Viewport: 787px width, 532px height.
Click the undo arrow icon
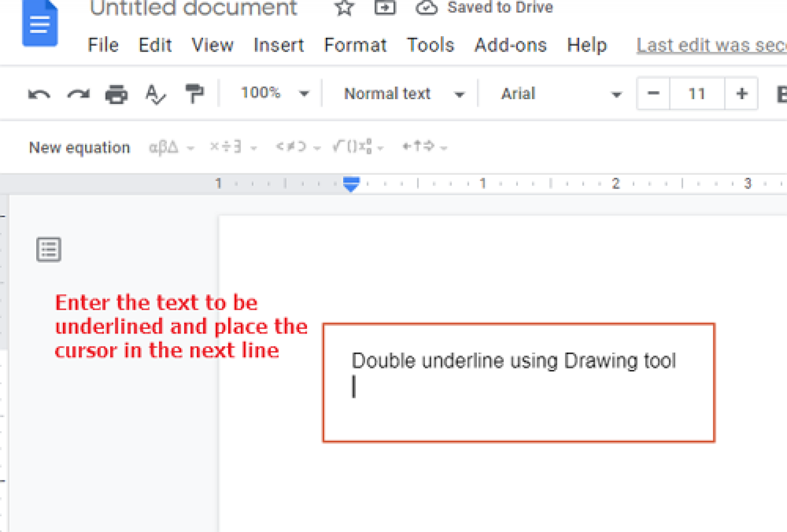click(x=39, y=94)
